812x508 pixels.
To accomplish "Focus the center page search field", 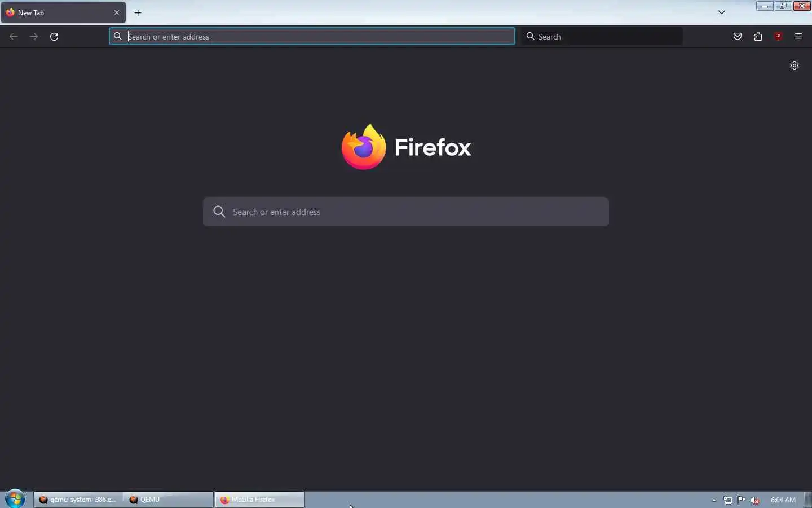I will pyautogui.click(x=406, y=212).
